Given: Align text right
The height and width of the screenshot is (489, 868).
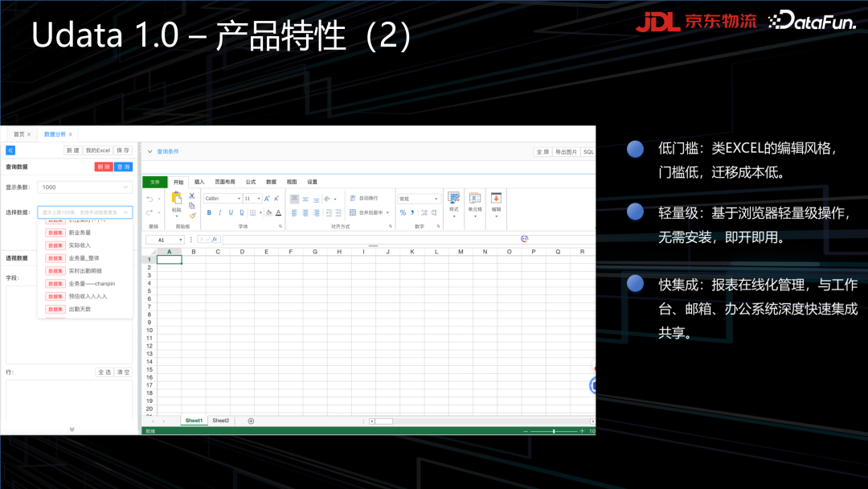Looking at the screenshot, I should [316, 212].
